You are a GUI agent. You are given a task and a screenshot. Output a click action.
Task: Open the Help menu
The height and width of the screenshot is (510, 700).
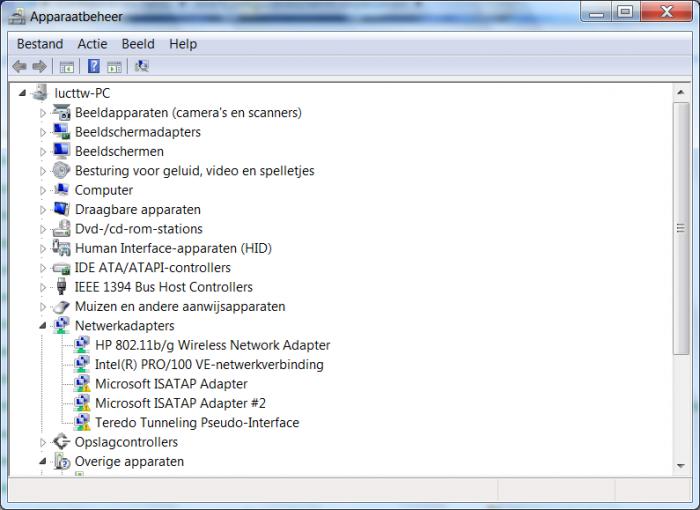(183, 44)
